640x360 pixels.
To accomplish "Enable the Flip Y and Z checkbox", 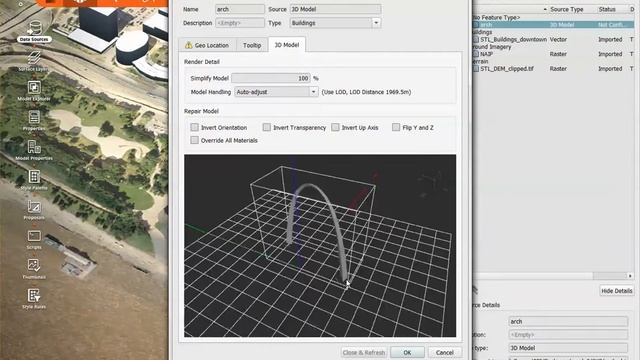I will (396, 127).
